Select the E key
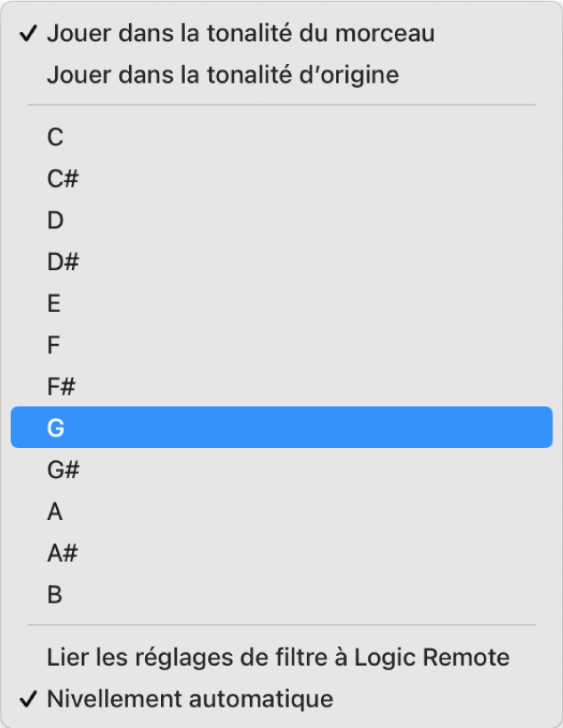 click(x=54, y=304)
